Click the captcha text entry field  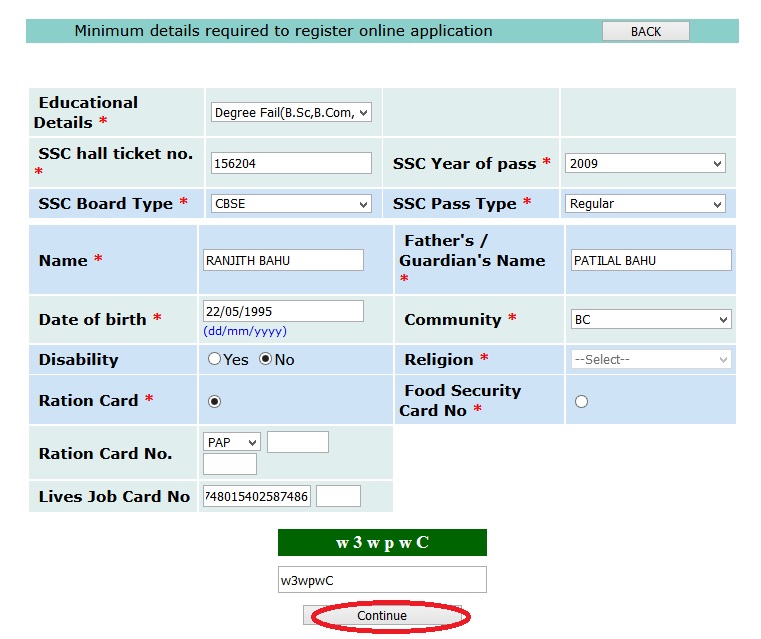click(382, 580)
